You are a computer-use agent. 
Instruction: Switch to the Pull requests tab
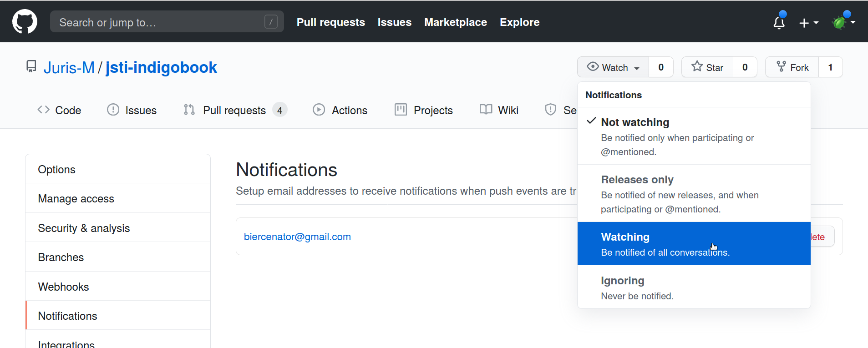(x=235, y=110)
